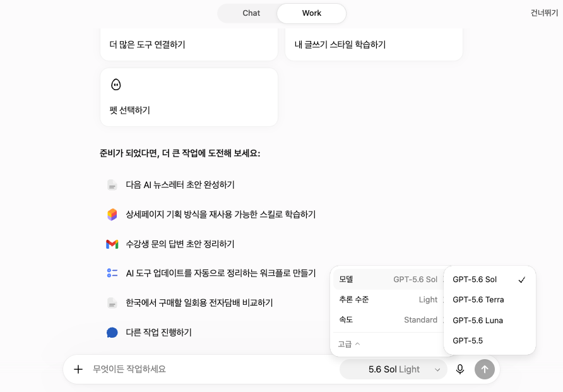Focus the 무엇이든 작업하세요 input field
Image resolution: width=563 pixels, height=392 pixels.
pos(213,369)
